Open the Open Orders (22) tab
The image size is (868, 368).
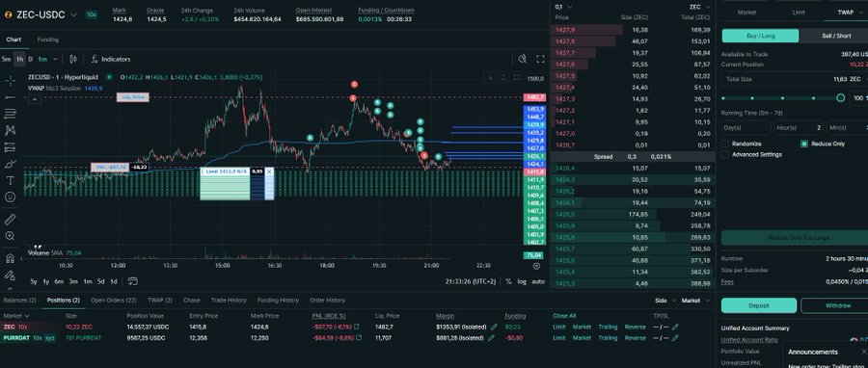pos(114,300)
